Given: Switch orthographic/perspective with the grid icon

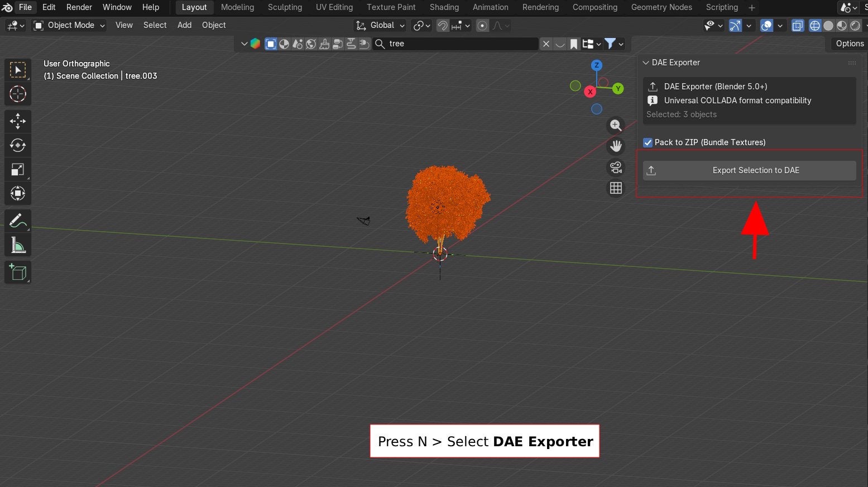Looking at the screenshot, I should [616, 188].
